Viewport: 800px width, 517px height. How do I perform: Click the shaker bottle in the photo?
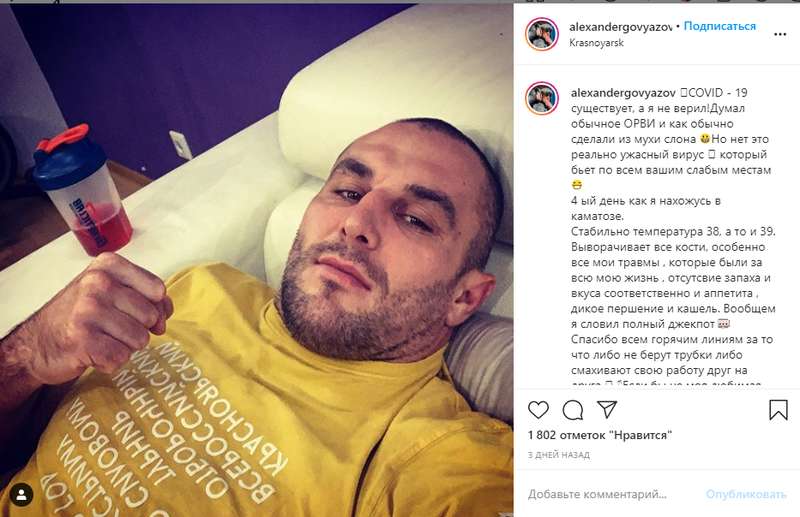click(x=84, y=190)
